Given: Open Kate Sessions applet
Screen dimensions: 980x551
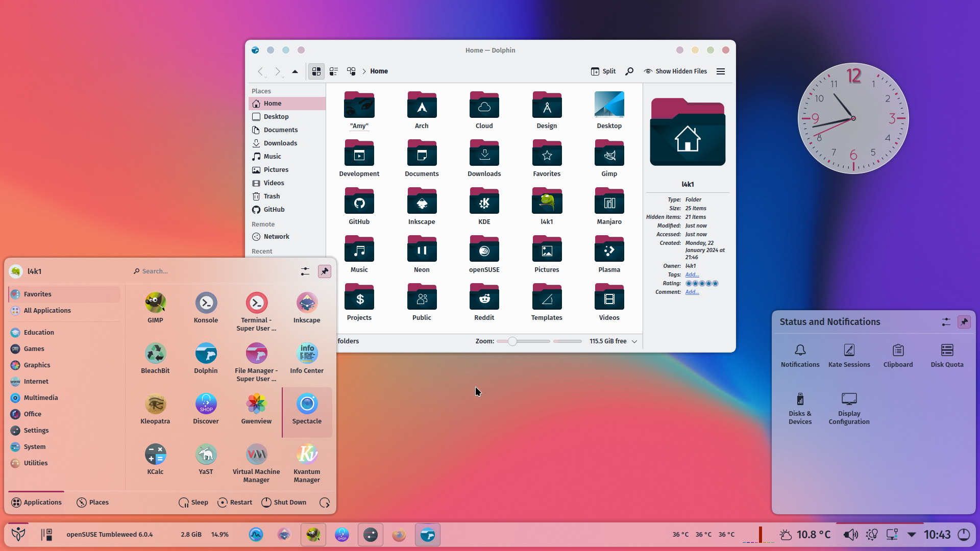Looking at the screenshot, I should [x=849, y=356].
